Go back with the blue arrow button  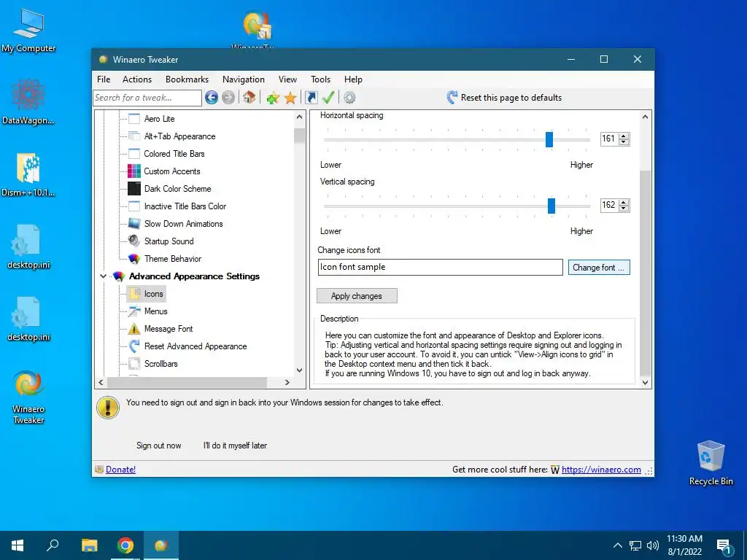tap(212, 98)
